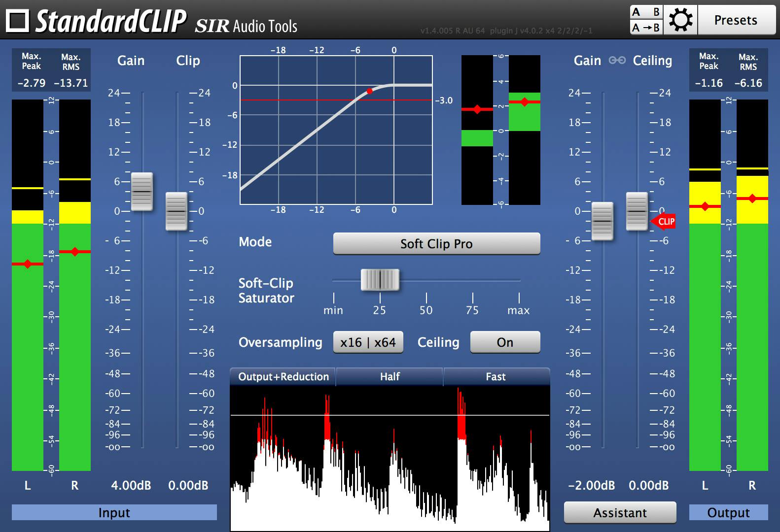Click the input R channel level meter
Screen dimensions: 780x532
(x=75, y=285)
